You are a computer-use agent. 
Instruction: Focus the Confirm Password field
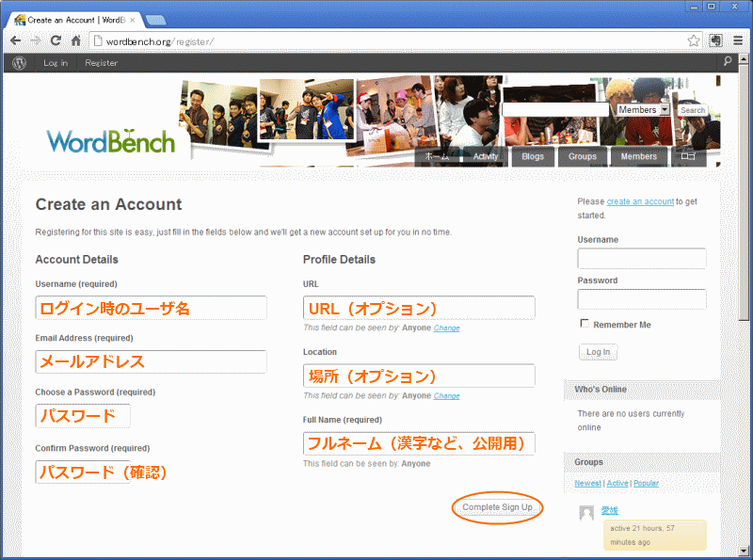(83, 472)
